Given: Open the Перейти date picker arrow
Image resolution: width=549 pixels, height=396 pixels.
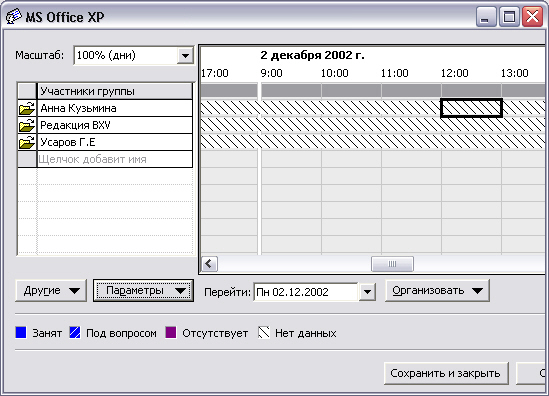Looking at the screenshot, I should [367, 292].
